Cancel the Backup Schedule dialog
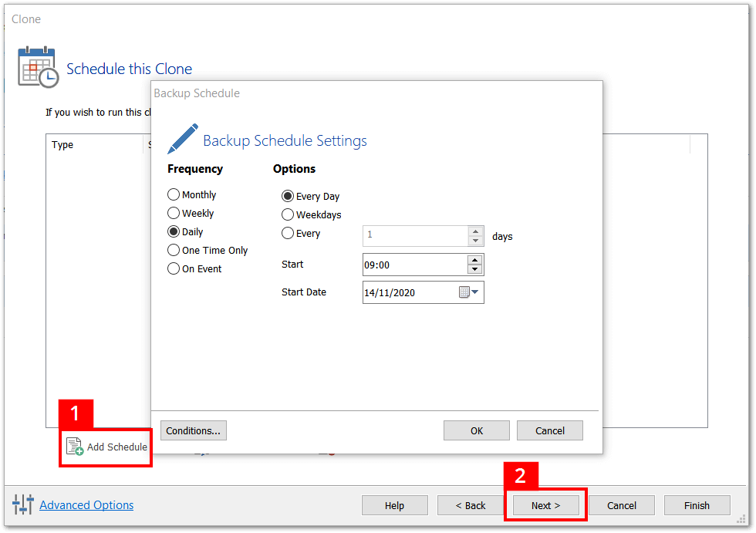 [x=549, y=431]
